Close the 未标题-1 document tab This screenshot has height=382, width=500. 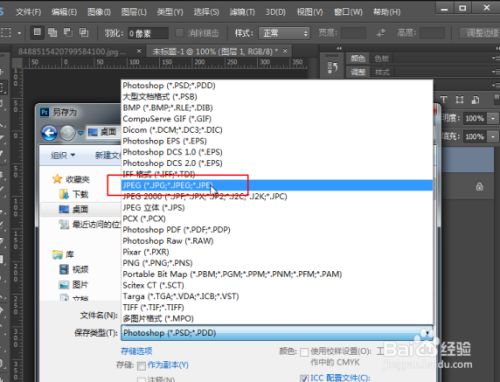(285, 51)
